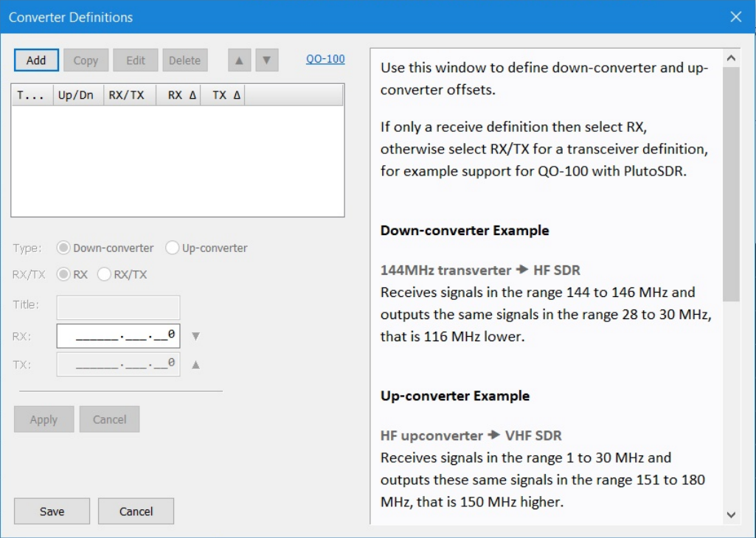Viewport: 756px width, 538px height.
Task: Close the Converter Definitions window
Action: click(735, 17)
